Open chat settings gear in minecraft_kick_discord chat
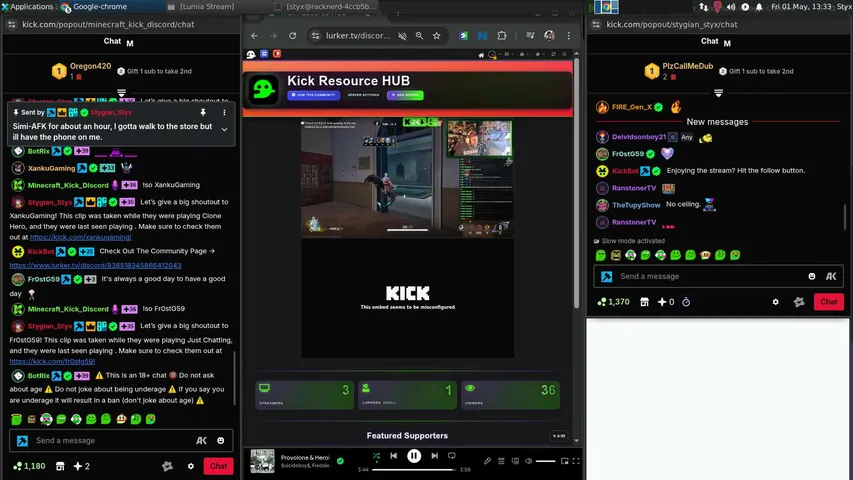The height and width of the screenshot is (480, 853). click(x=190, y=466)
